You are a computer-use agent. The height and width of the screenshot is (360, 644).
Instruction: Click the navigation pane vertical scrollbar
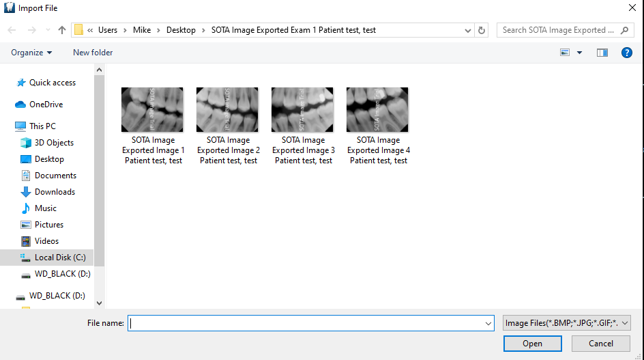click(x=99, y=171)
